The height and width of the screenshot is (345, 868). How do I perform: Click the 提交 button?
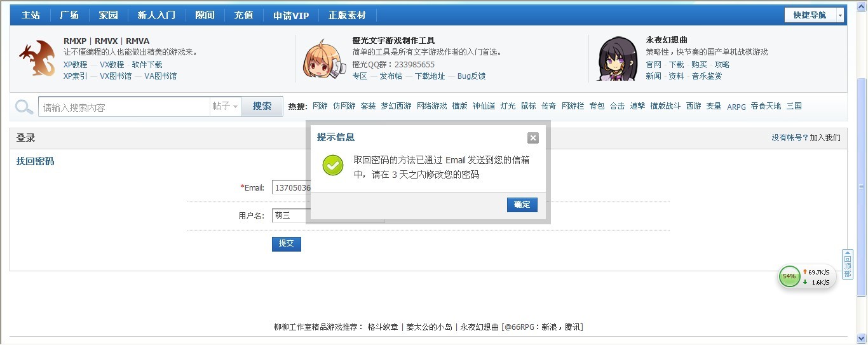pos(287,243)
